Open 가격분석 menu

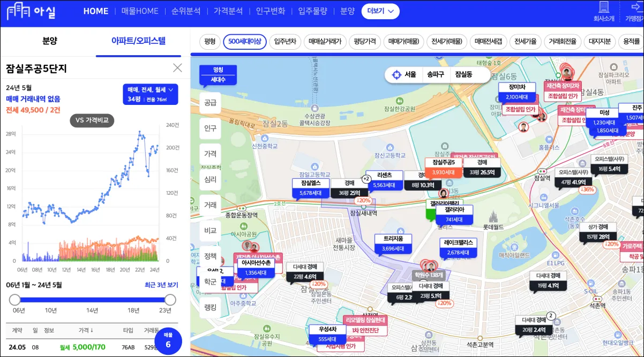tap(228, 11)
